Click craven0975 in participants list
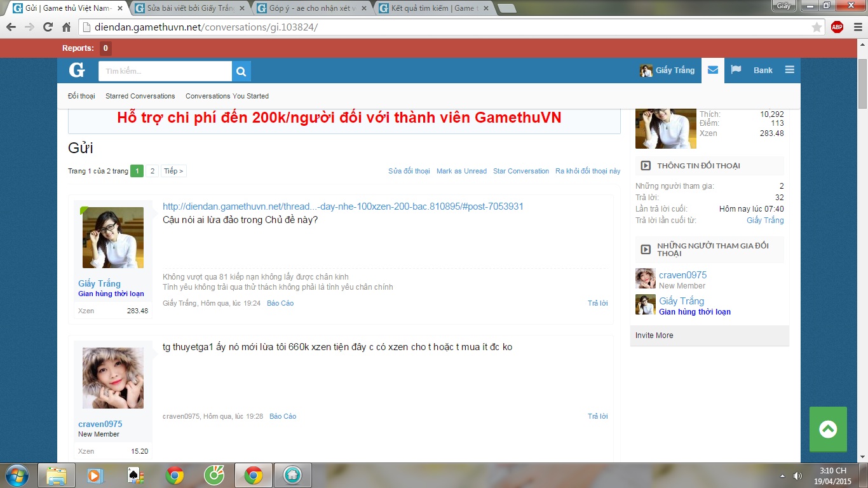This screenshot has width=868, height=488. (682, 275)
